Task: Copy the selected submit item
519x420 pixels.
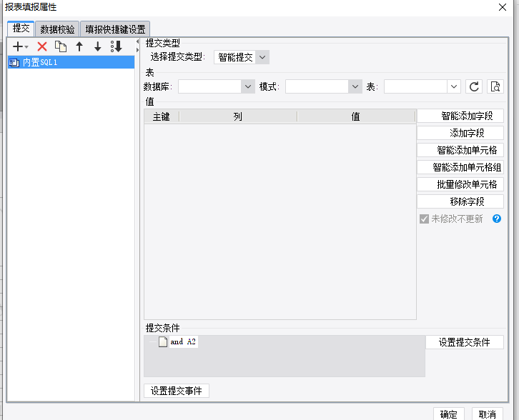Action: pos(61,46)
